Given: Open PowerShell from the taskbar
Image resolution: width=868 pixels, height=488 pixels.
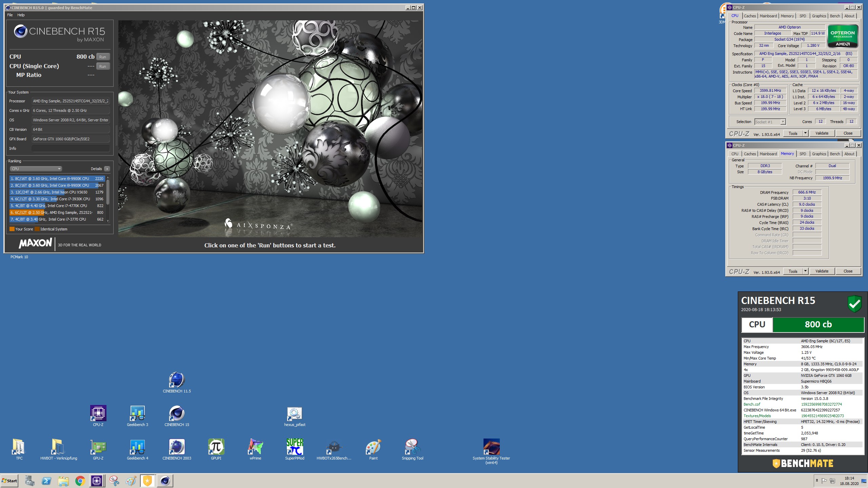Looking at the screenshot, I should coord(46,481).
